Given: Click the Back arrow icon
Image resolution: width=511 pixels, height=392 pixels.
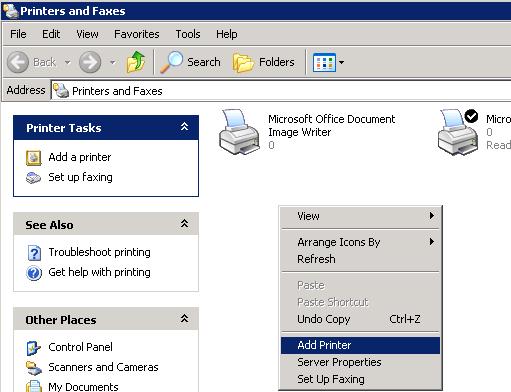Looking at the screenshot, I should click(x=18, y=62).
